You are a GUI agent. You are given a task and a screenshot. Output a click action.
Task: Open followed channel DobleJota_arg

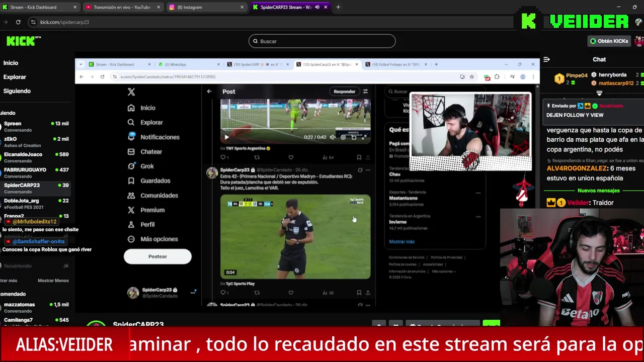click(35, 203)
